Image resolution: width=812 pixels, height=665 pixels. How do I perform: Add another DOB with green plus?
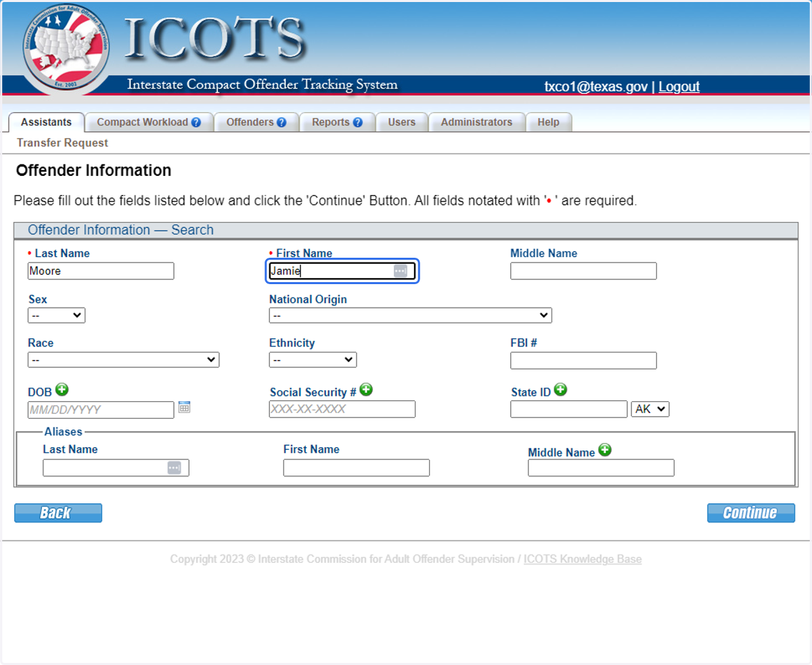pyautogui.click(x=62, y=390)
